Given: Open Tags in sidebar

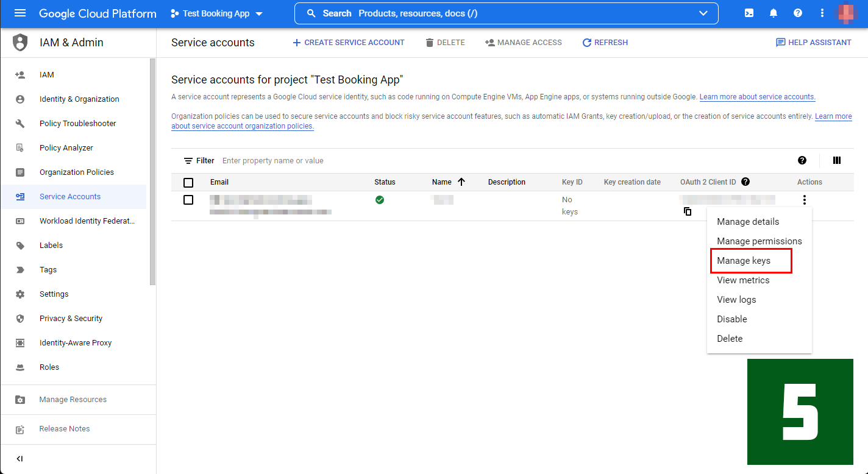Looking at the screenshot, I should coord(48,270).
